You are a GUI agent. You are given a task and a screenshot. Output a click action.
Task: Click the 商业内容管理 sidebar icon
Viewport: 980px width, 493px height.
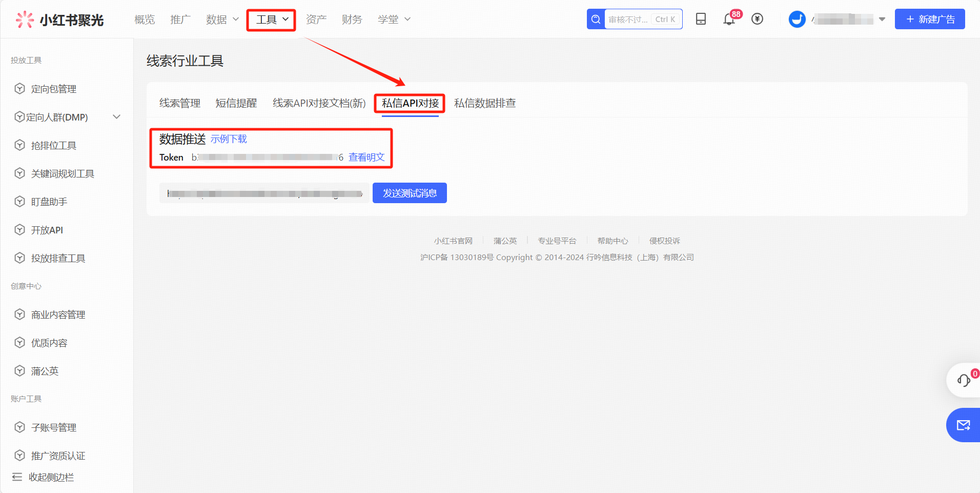(x=19, y=314)
